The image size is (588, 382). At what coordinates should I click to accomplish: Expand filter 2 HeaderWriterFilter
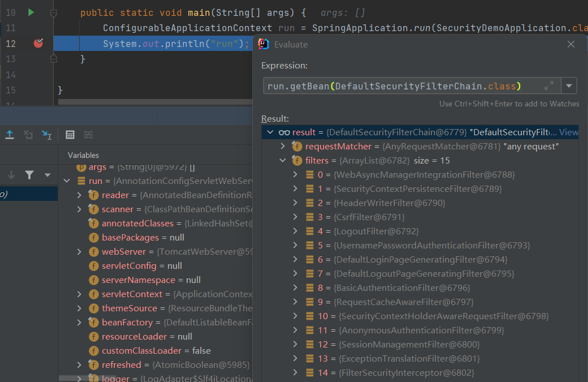pyautogui.click(x=295, y=203)
